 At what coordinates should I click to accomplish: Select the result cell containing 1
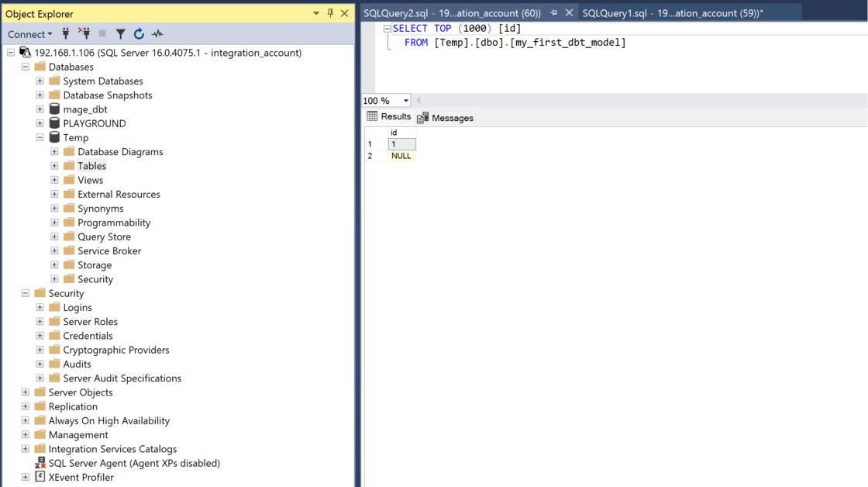401,144
